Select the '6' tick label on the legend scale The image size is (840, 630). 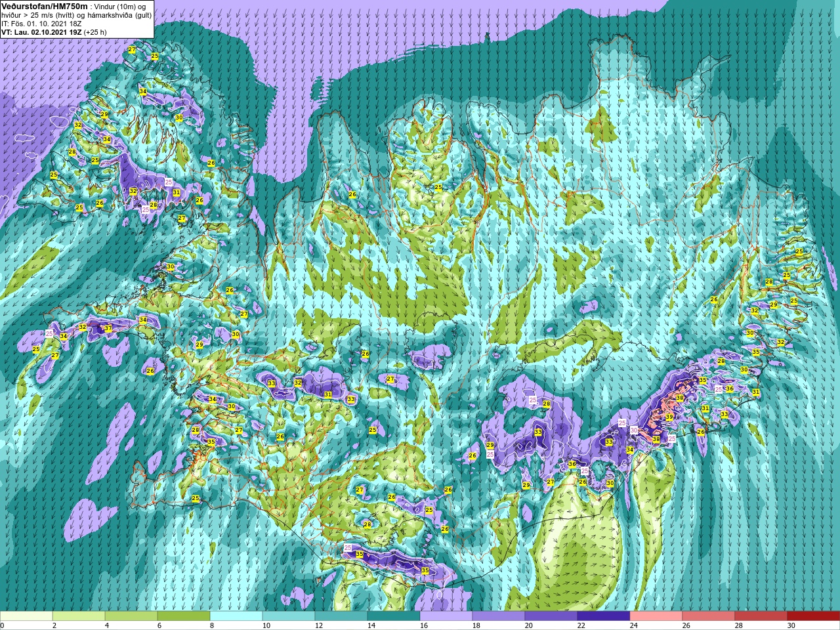pyautogui.click(x=159, y=625)
